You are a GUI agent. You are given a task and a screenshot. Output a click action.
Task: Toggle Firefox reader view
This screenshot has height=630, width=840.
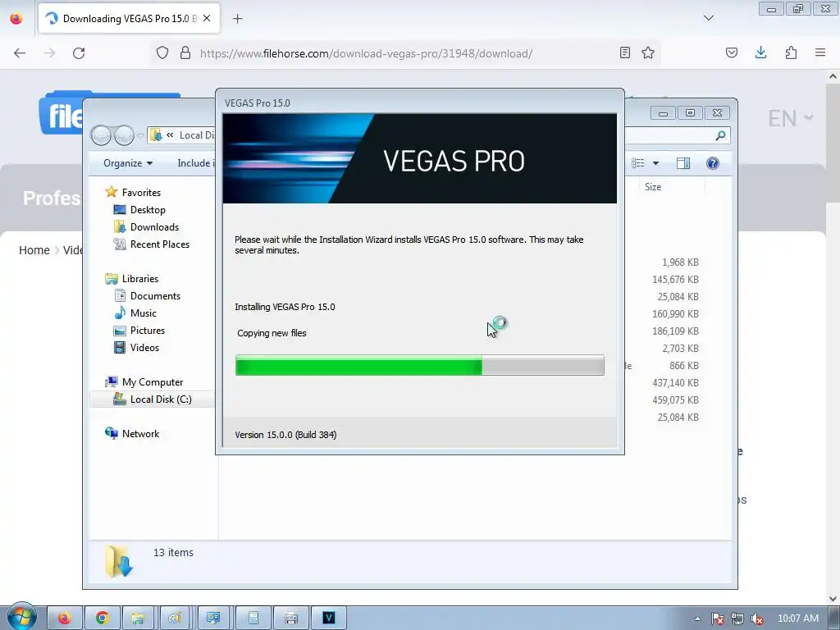point(624,53)
